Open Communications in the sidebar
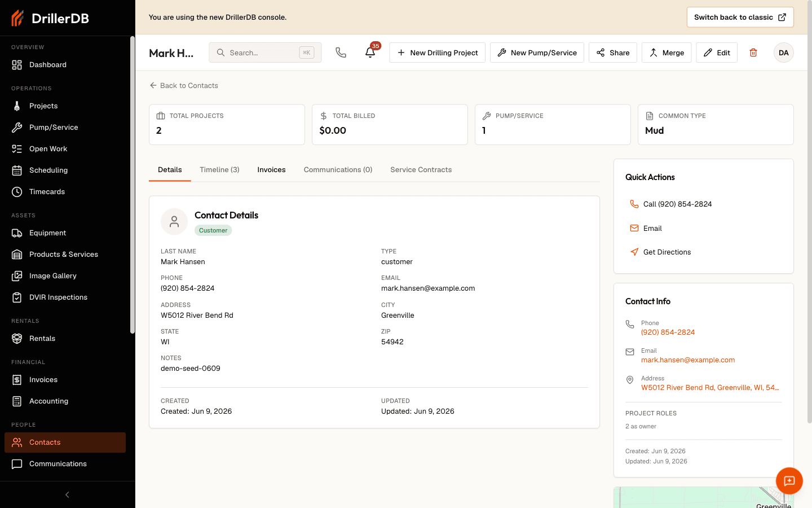The image size is (812, 508). tap(65, 464)
